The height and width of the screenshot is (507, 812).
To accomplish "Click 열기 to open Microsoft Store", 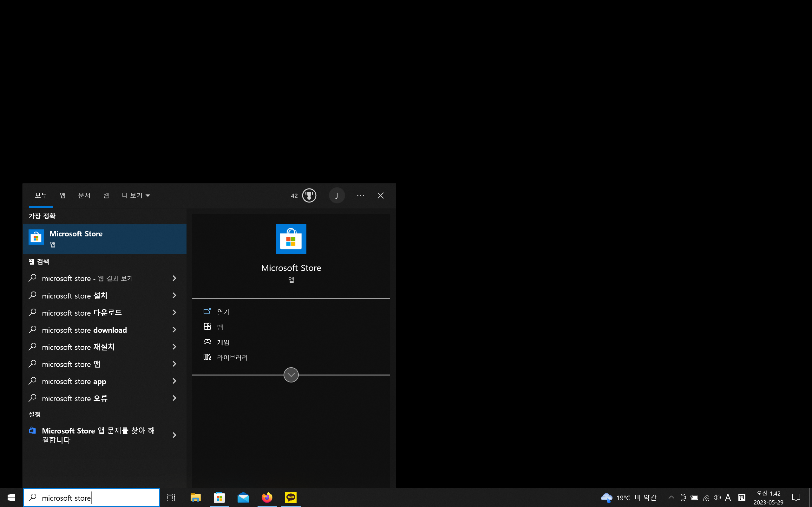I will coord(223,312).
